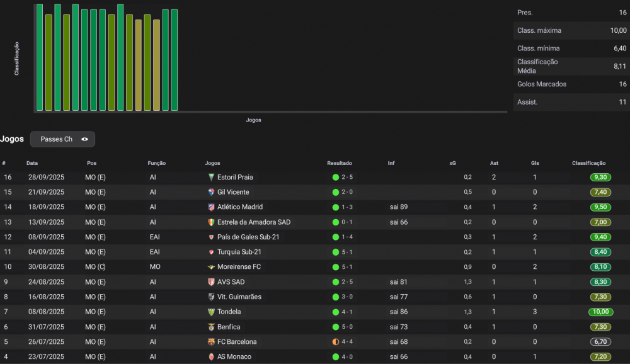Open the País de Gales Sub-21 match

click(248, 237)
